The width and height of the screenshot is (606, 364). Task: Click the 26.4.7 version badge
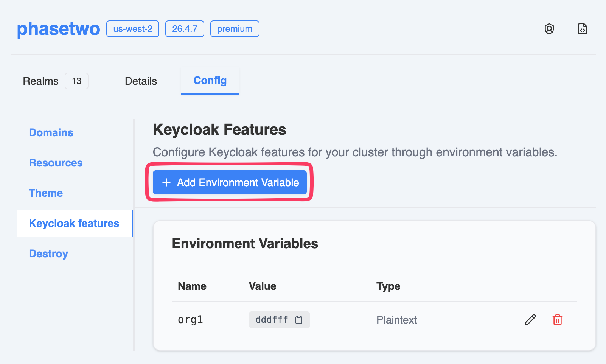(x=185, y=28)
